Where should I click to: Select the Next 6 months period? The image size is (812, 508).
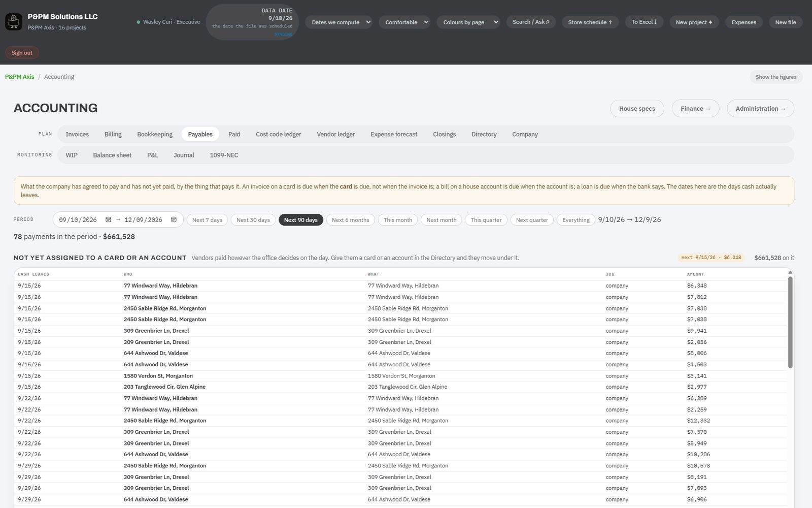pos(350,220)
